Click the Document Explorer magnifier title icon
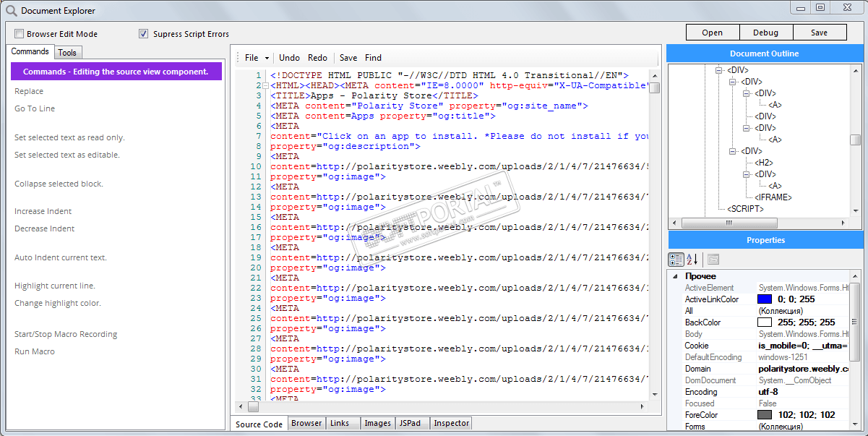 click(11, 10)
